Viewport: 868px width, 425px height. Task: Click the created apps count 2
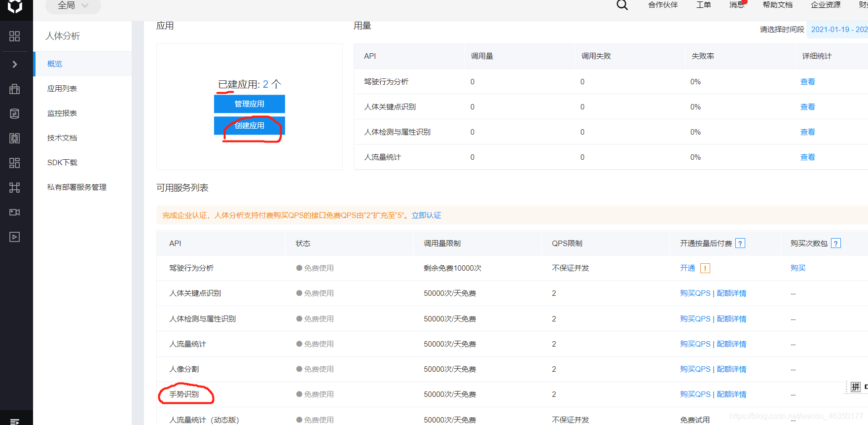coord(266,84)
